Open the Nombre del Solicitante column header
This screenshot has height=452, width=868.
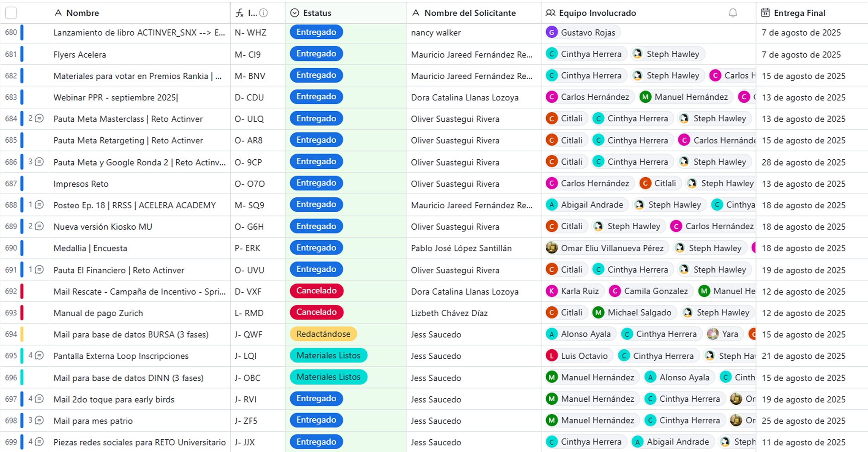(x=470, y=13)
